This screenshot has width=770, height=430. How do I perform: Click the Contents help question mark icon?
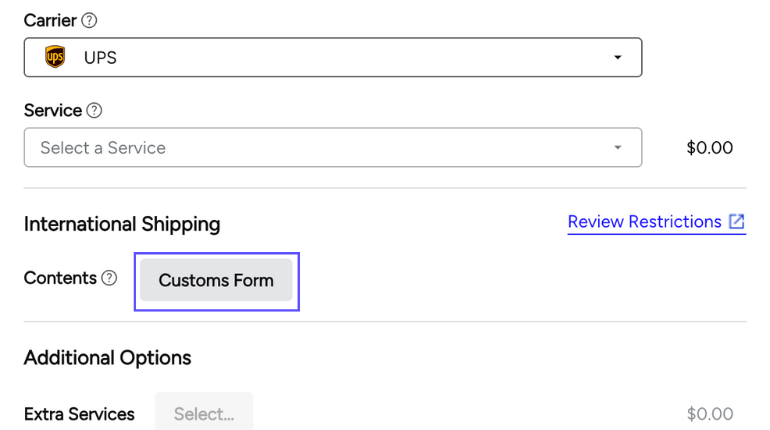pos(109,278)
